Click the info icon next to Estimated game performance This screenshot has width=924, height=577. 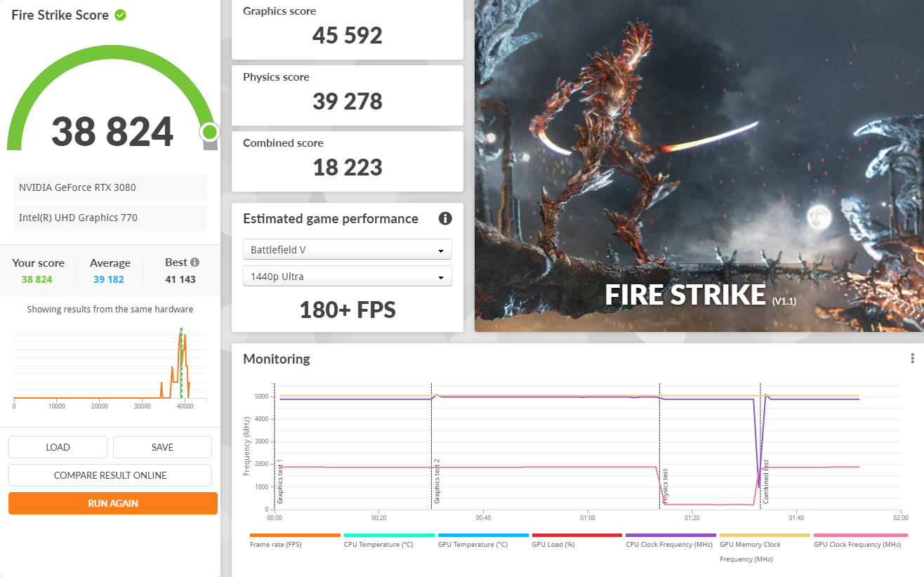click(x=445, y=218)
